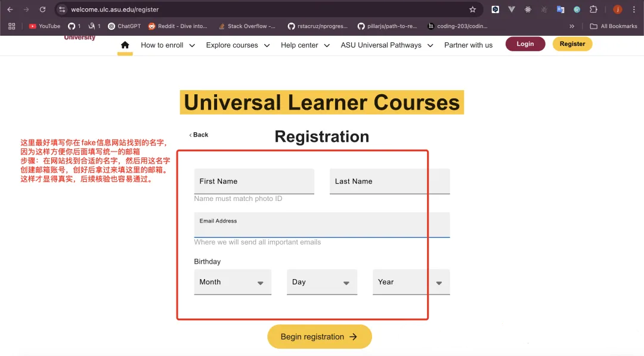Open the coding-203 bookmark
This screenshot has width=644, height=356.
(457, 26)
